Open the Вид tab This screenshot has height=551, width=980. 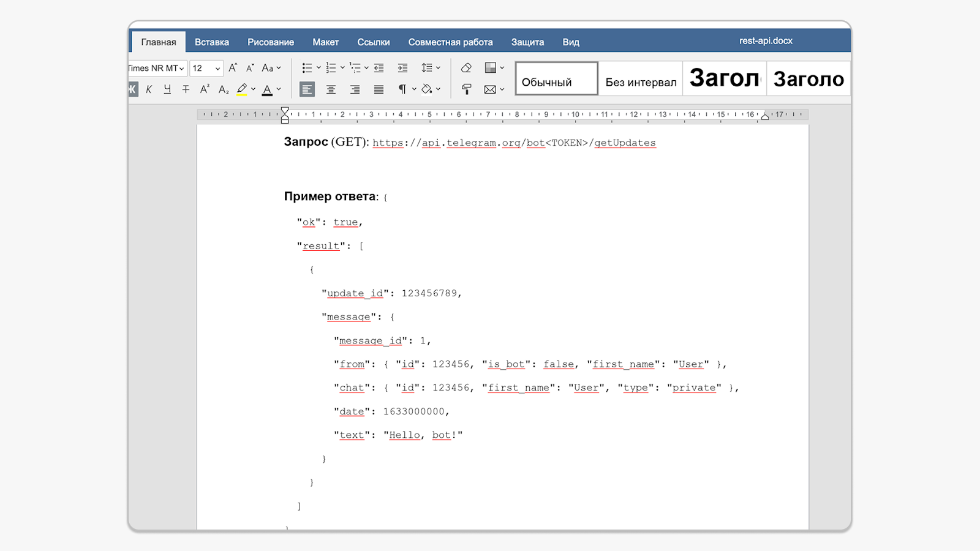click(571, 42)
